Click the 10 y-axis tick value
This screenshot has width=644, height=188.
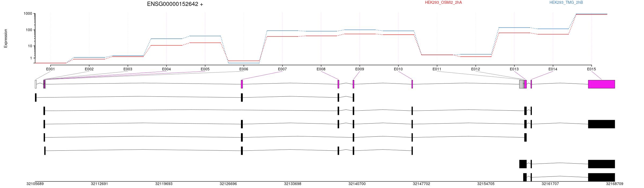[x=30, y=46]
